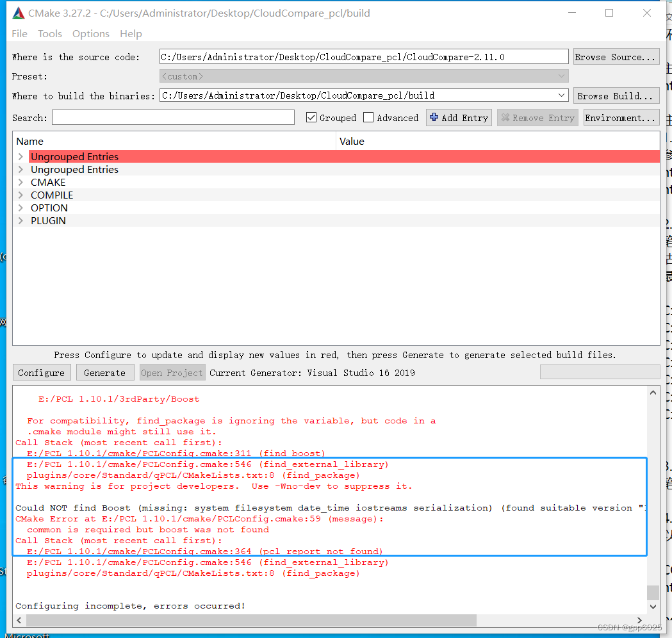
Task: Click the 'Configuring incomplete, errors occurred!' line
Action: 130,605
